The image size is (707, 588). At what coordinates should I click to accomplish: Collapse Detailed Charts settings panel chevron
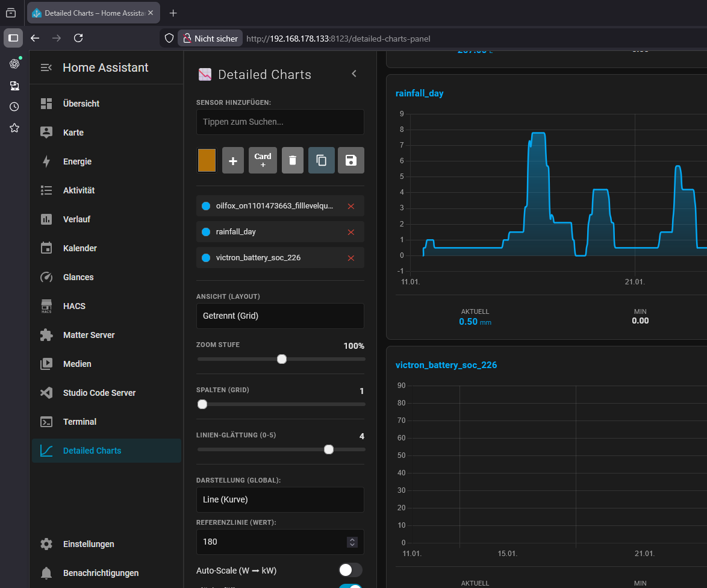click(354, 73)
